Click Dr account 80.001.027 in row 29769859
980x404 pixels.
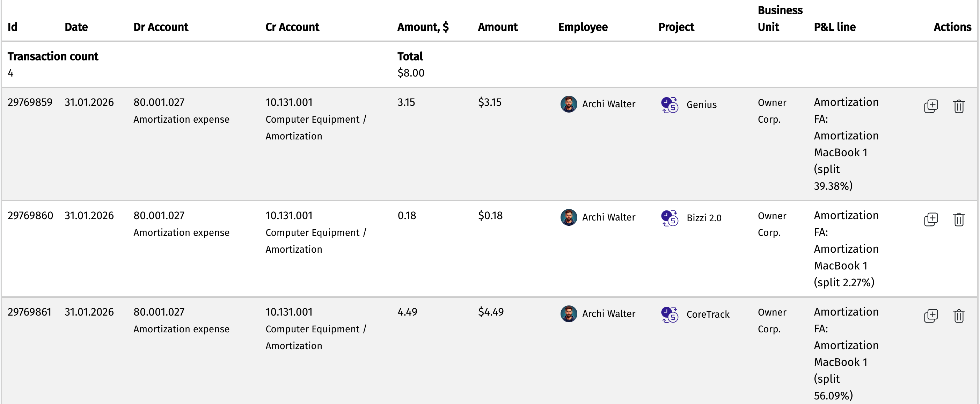pyautogui.click(x=159, y=102)
